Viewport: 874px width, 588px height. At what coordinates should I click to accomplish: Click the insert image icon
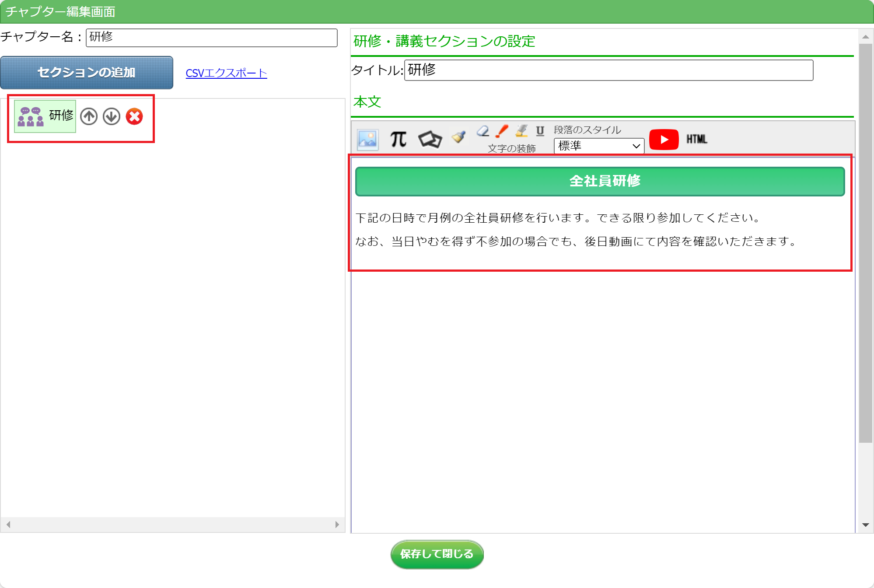point(367,140)
